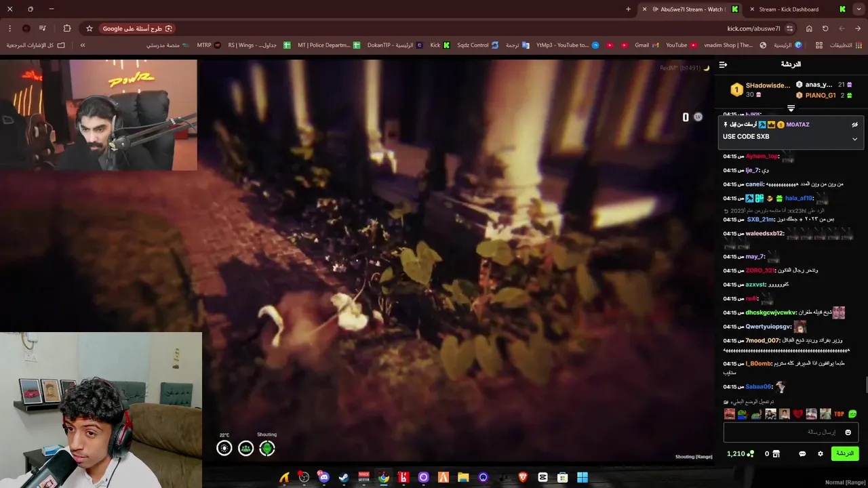The image size is (868, 488).
Task: Open the Sqdz Control bookmark
Action: [x=477, y=45]
